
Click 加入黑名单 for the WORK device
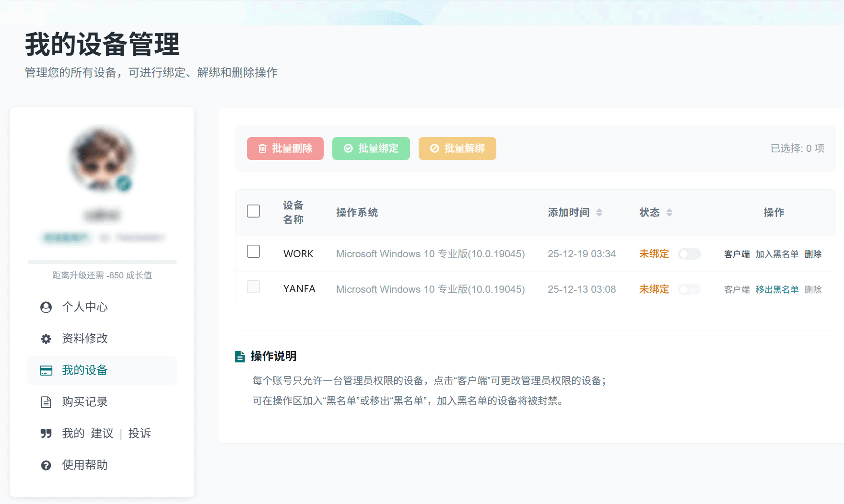pyautogui.click(x=777, y=254)
